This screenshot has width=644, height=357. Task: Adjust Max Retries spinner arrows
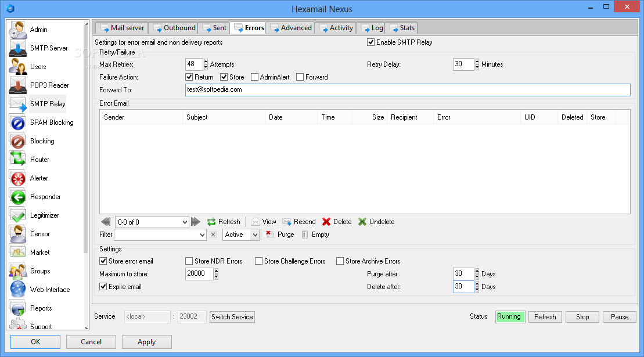[206, 64]
